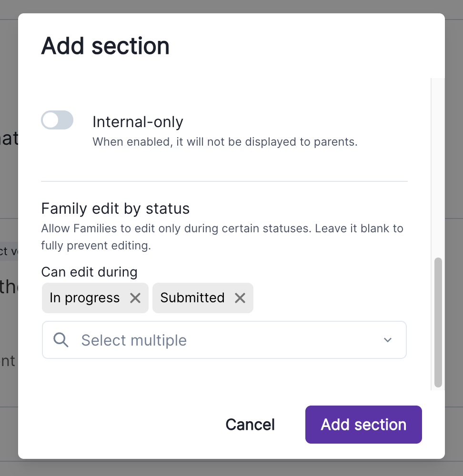This screenshot has height=476, width=463.
Task: Remove the "Submitted" status chip
Action: [240, 298]
